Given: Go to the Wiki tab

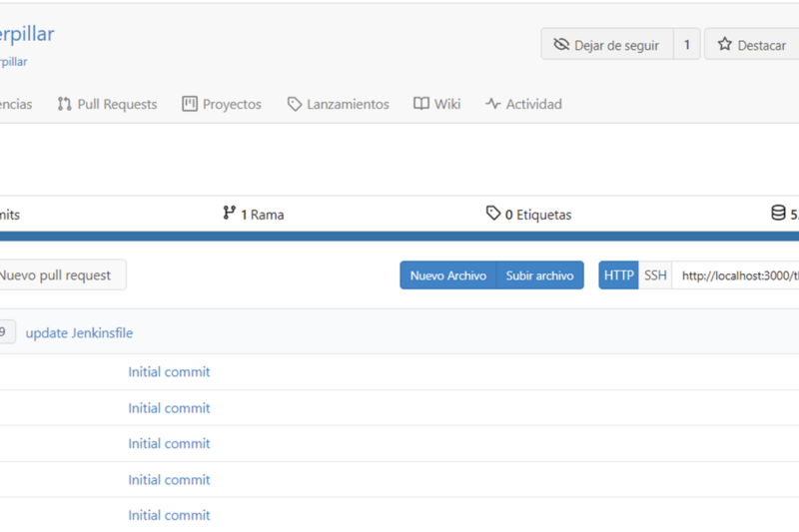Looking at the screenshot, I should pyautogui.click(x=437, y=104).
